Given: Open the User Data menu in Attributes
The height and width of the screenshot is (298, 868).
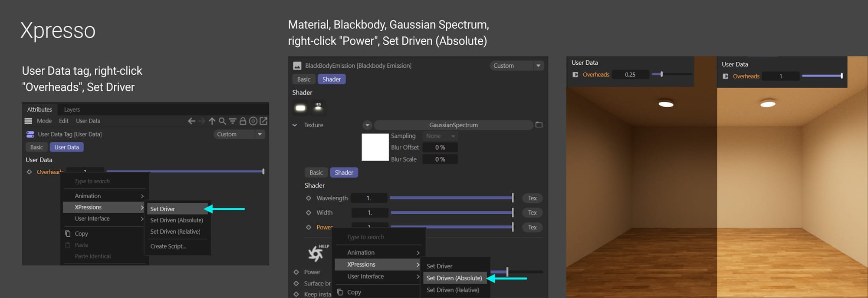Looking at the screenshot, I should click(x=88, y=121).
